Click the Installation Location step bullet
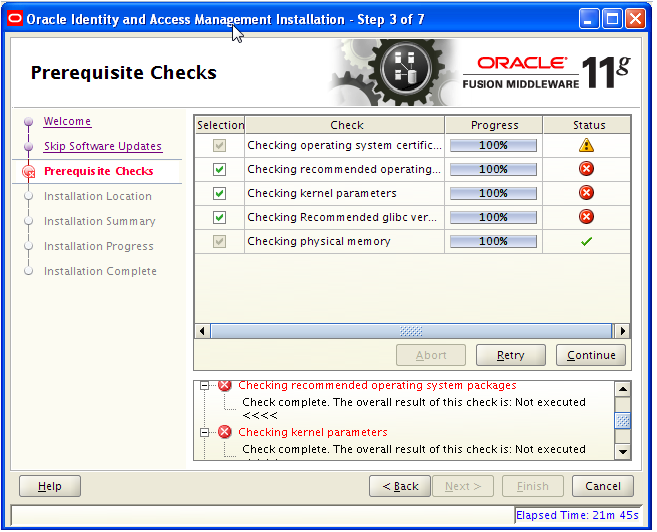Screen dimensions: 657x532 [x=28, y=196]
